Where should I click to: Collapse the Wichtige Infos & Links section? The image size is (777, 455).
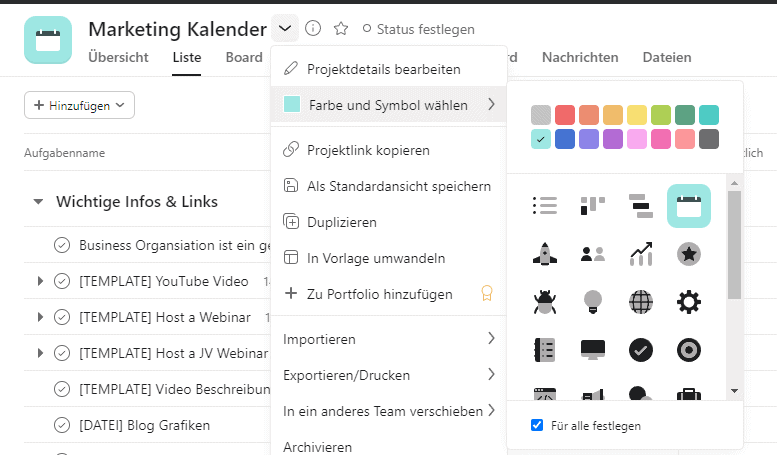tap(38, 202)
